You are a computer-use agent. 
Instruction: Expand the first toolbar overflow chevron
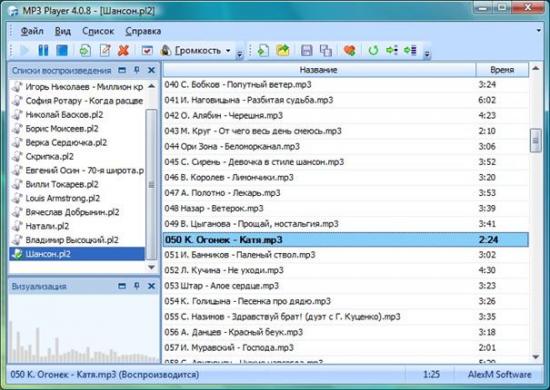(240, 54)
